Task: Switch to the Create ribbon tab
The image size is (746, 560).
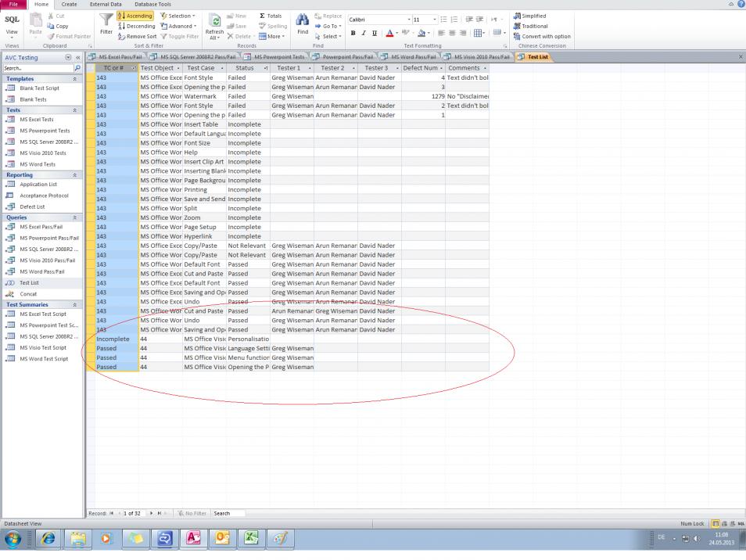Action: 69,4
